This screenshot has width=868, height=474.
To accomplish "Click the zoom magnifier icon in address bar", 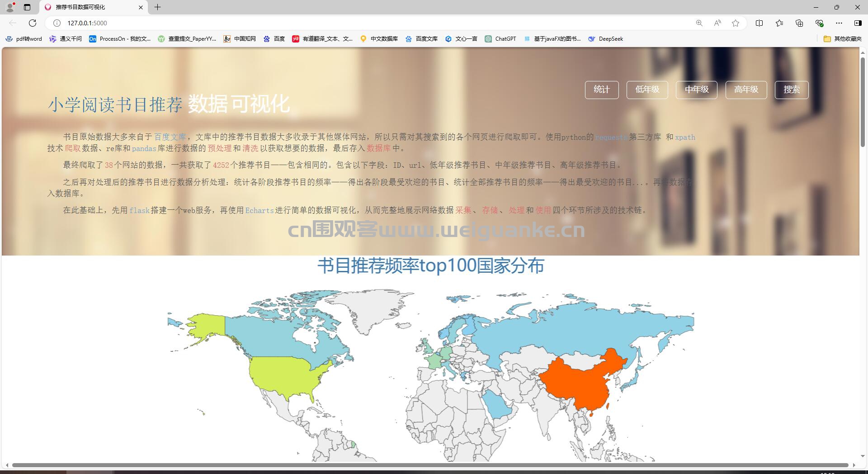I will click(x=699, y=23).
